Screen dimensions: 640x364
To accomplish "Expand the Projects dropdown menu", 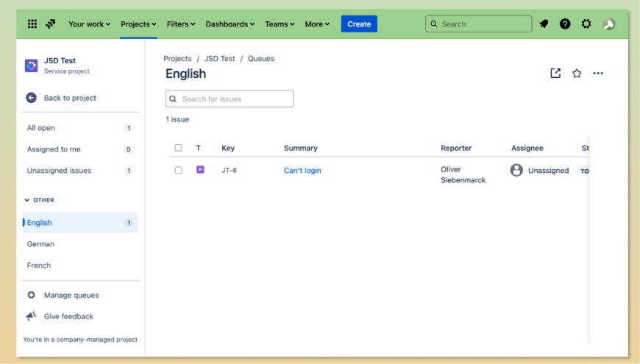I will click(x=138, y=24).
